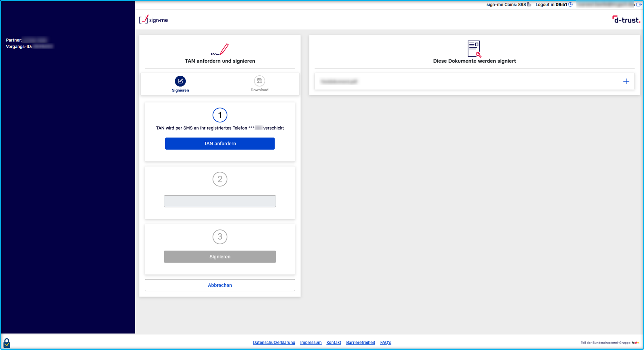Expand the document entry with plus icon
The width and height of the screenshot is (644, 350).
pyautogui.click(x=626, y=82)
